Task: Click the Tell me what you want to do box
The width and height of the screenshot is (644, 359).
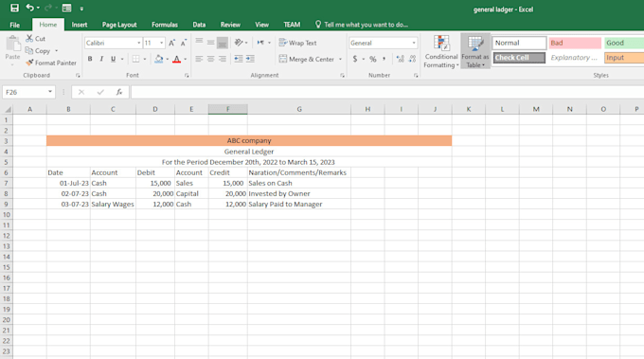Action: point(362,25)
